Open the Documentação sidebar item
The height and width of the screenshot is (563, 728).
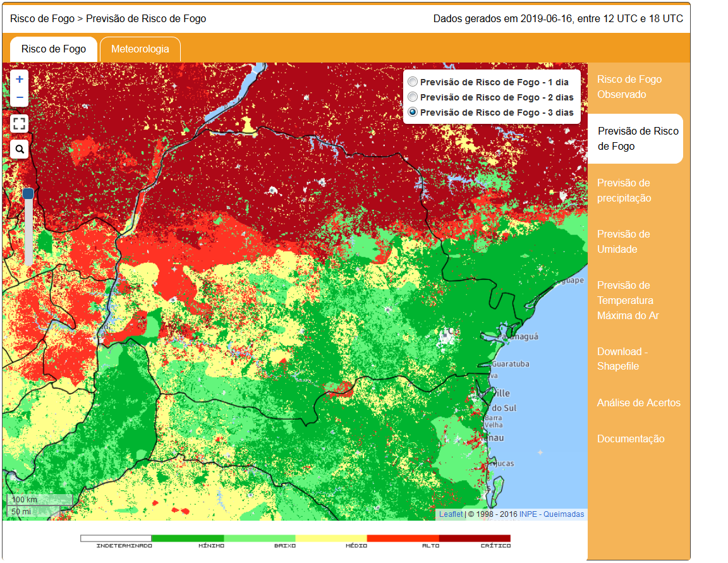tap(630, 439)
